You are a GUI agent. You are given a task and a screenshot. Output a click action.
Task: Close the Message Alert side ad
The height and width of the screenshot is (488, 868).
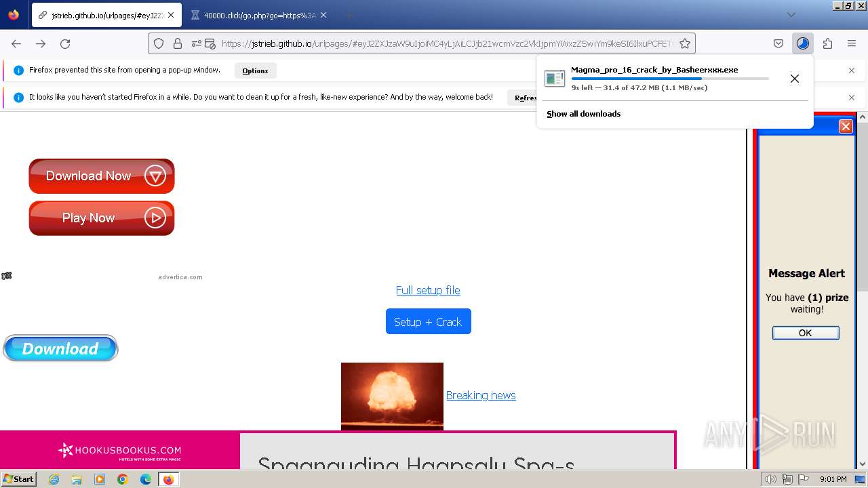click(846, 126)
